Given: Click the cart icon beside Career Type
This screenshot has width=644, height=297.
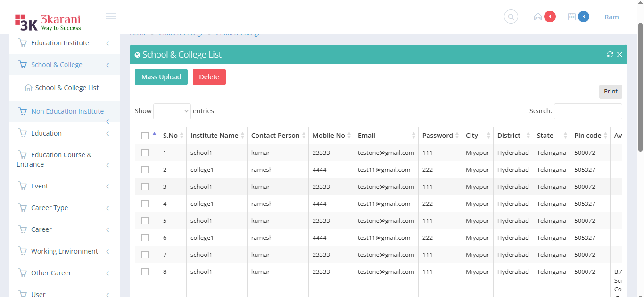Looking at the screenshot, I should click(22, 208).
